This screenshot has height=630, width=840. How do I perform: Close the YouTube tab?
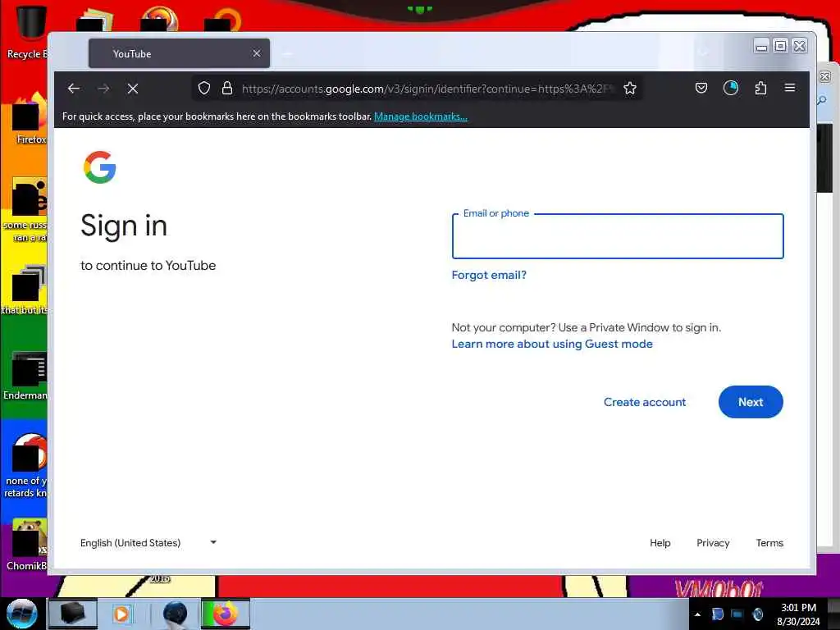[257, 53]
